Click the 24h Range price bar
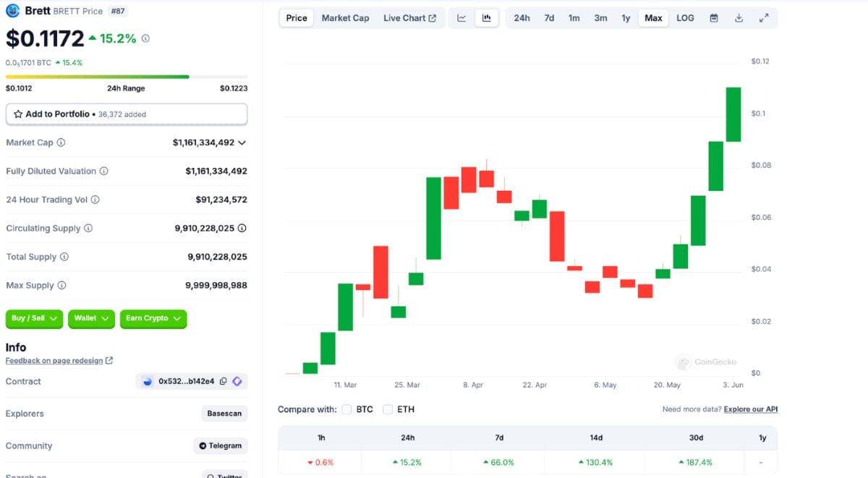Image resolution: width=868 pixels, height=478 pixels. pyautogui.click(x=127, y=77)
